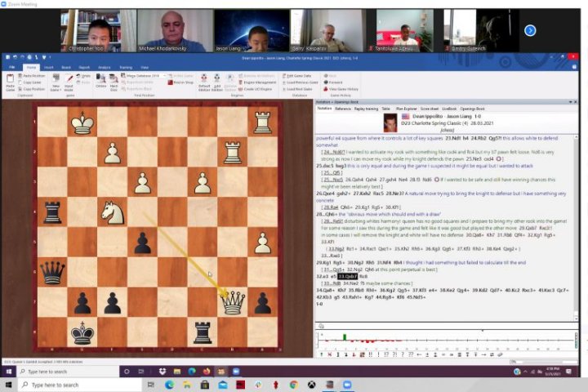Switch to the Analysis ribbon tab

click(105, 67)
